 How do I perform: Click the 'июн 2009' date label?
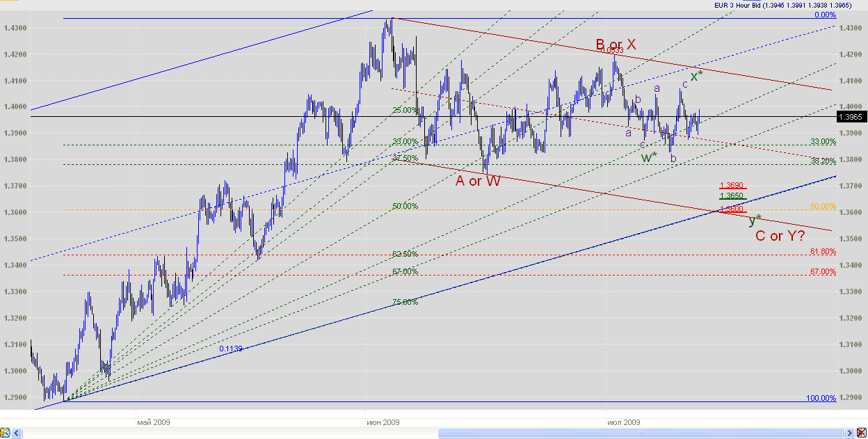(x=383, y=422)
